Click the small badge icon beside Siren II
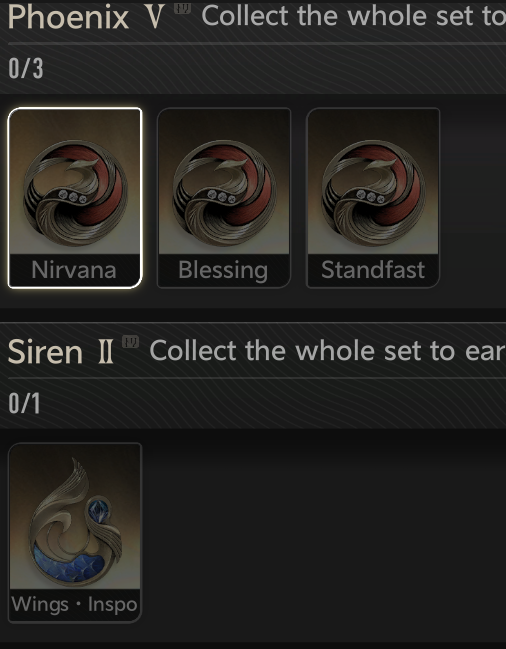 click(x=130, y=342)
